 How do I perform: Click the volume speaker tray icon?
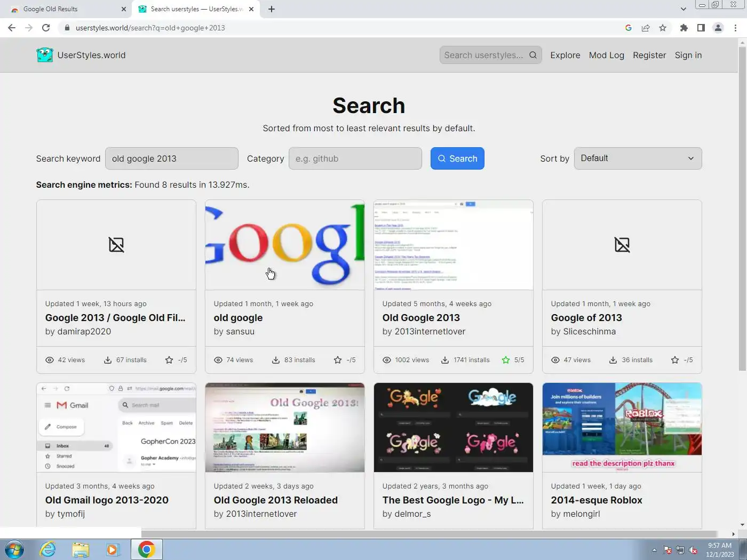693,550
